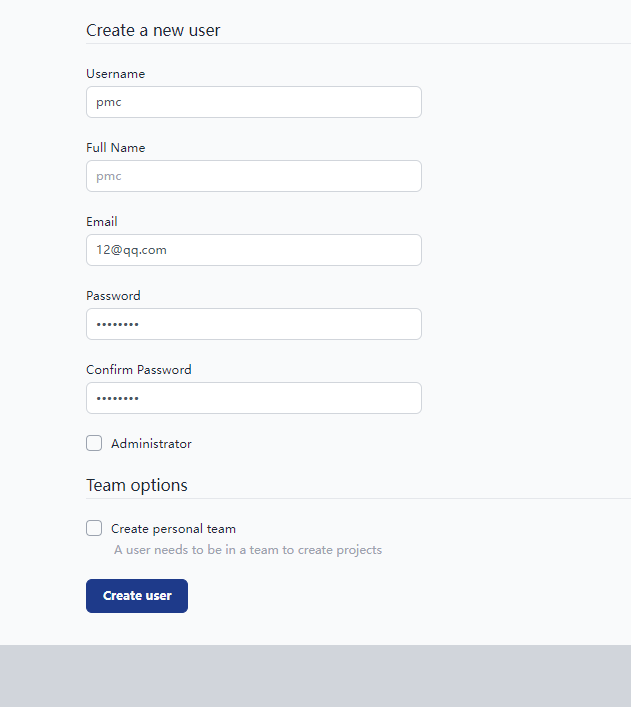The width and height of the screenshot is (631, 707).
Task: Click the Full Name label
Action: [115, 148]
